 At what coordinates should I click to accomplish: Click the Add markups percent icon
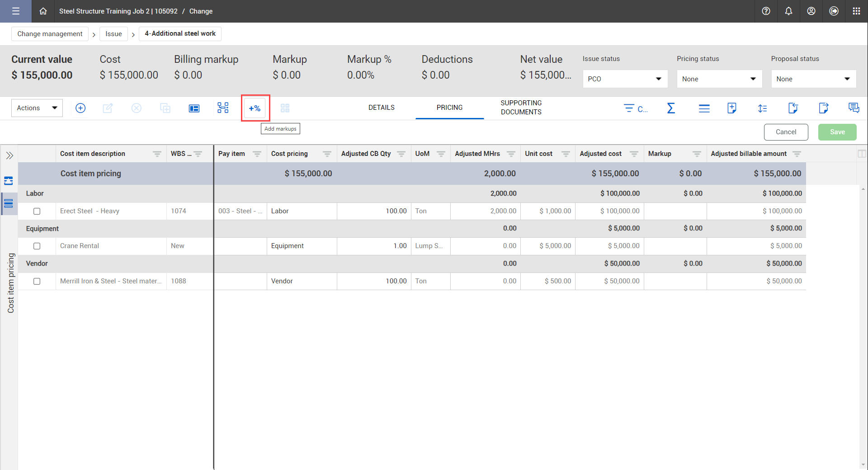tap(255, 108)
